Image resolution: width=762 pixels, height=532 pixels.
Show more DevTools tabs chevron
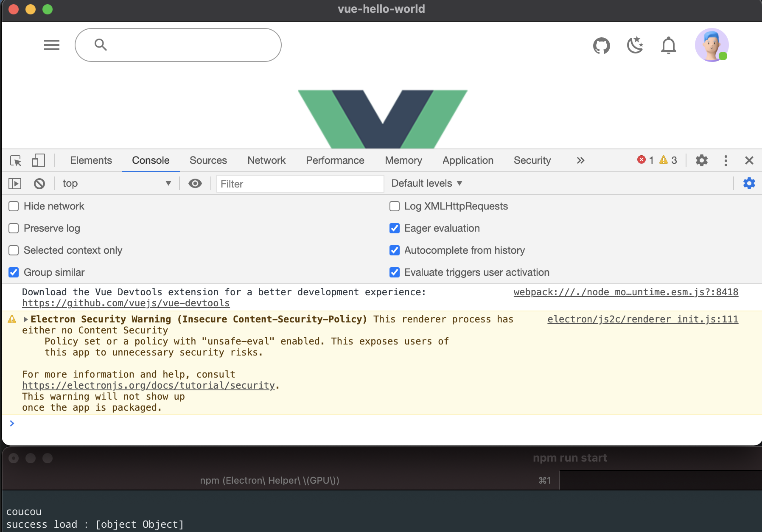pos(580,160)
